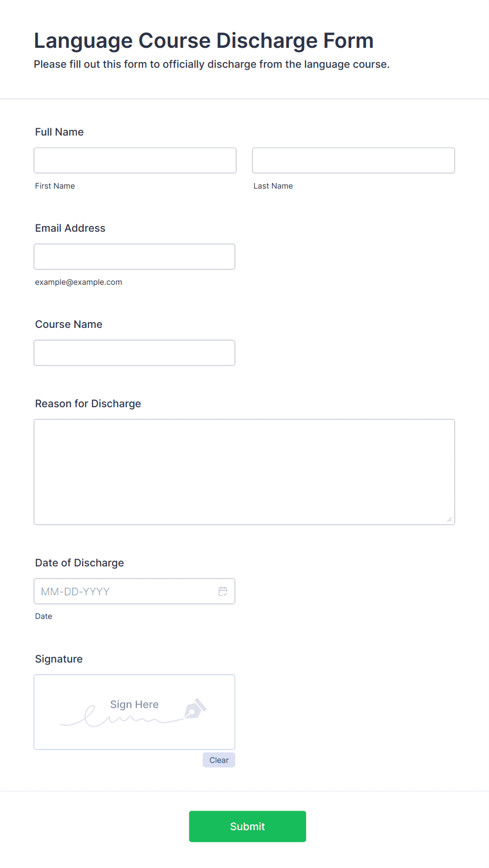
Task: Click the pen icon in signature box
Action: [x=195, y=709]
